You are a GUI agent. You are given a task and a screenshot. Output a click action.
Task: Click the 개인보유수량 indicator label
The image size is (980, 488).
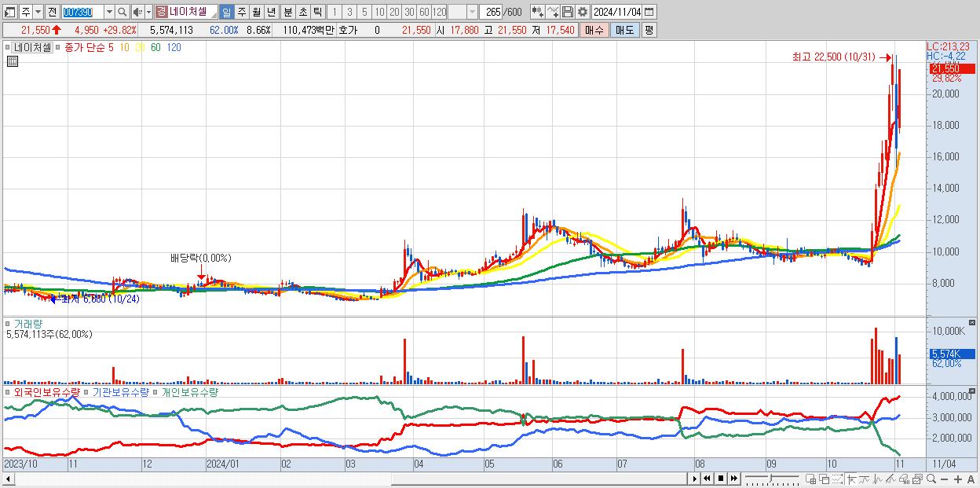pyautogui.click(x=190, y=391)
